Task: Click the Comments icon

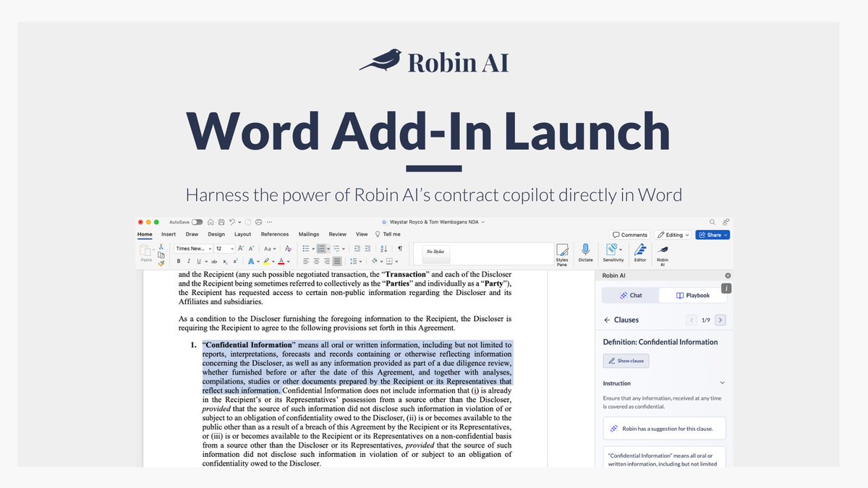Action: click(x=615, y=234)
